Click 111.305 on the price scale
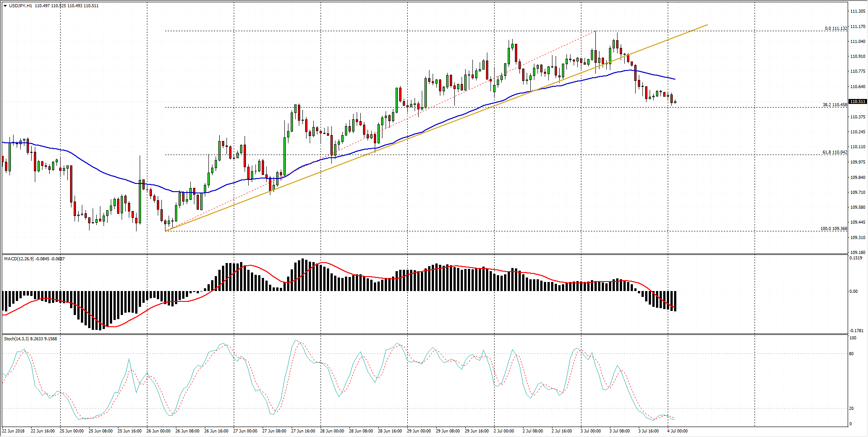868x437 pixels. point(857,12)
